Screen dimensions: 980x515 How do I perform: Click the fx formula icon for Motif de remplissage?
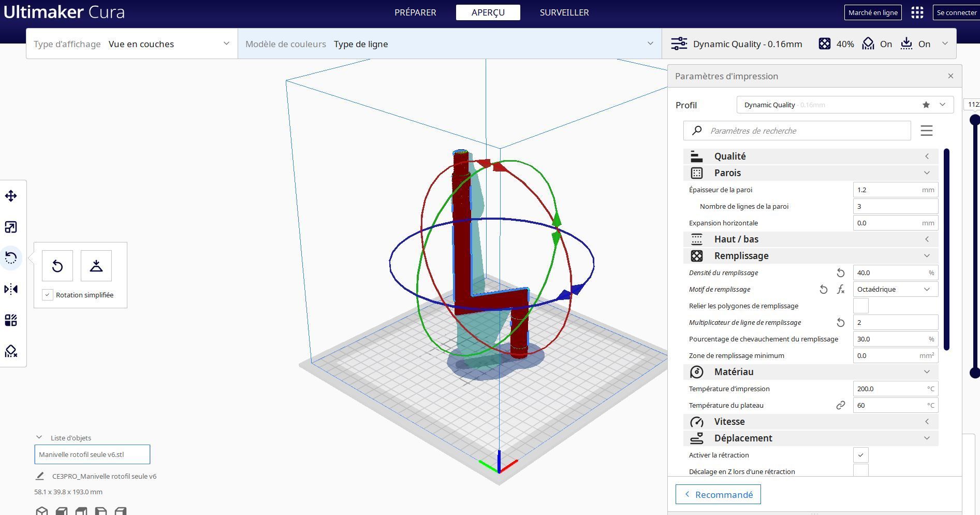tap(841, 289)
